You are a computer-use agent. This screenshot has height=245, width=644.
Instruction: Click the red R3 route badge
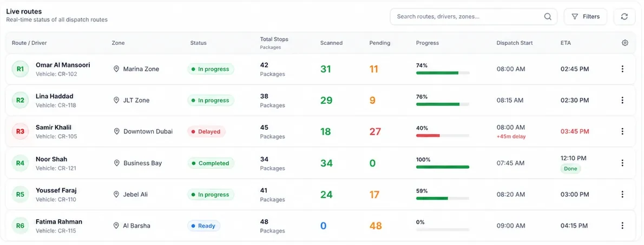[x=20, y=131]
